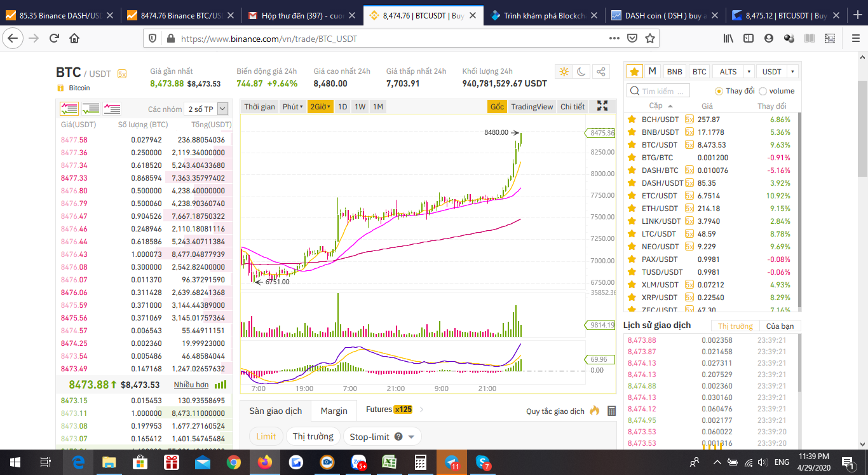
Task: Open the DASH/USDT pair row
Action: pyautogui.click(x=710, y=182)
